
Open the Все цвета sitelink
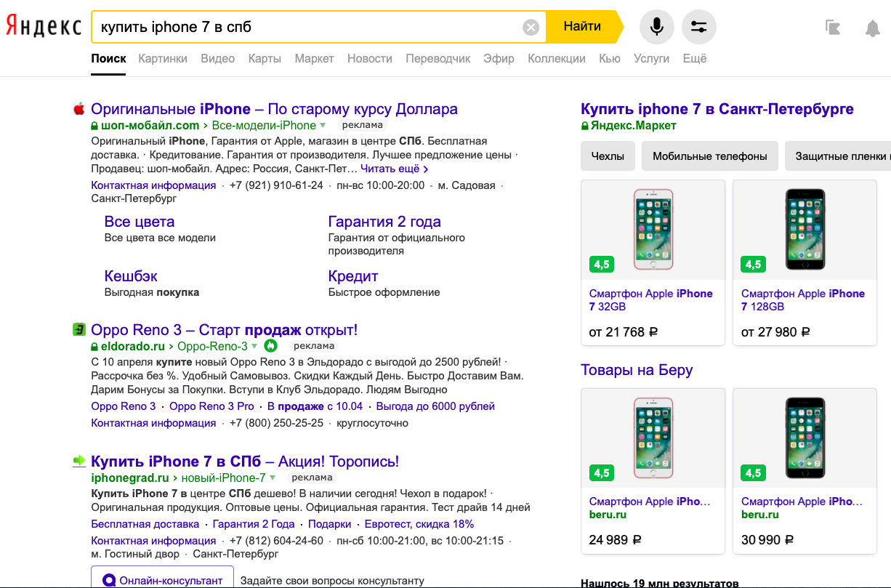click(140, 222)
